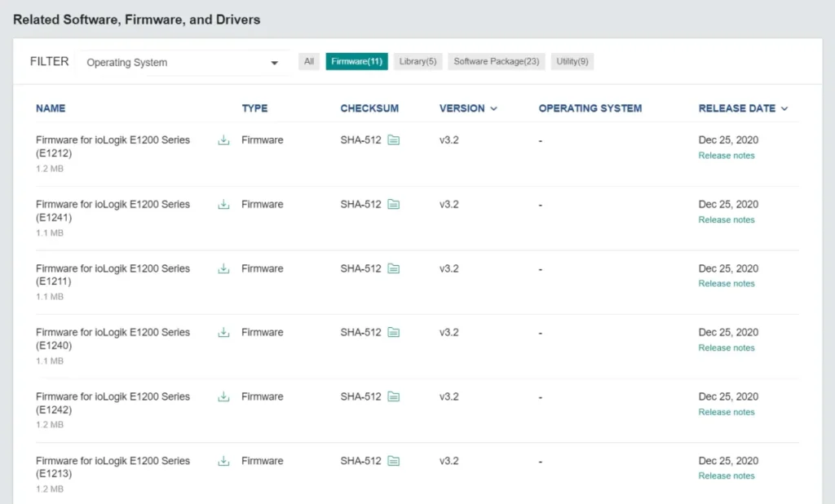View SHA-512 checksum icon for E1241

(x=394, y=205)
